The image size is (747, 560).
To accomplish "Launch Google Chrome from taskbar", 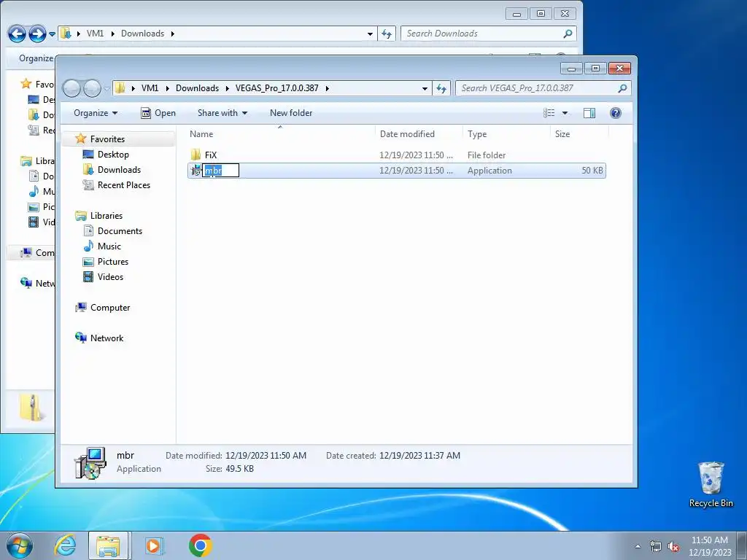I will point(200,545).
